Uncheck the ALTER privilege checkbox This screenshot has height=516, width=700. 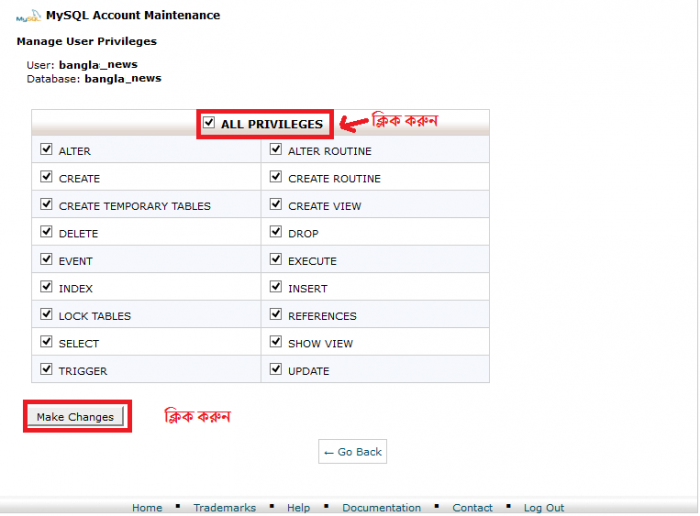pyautogui.click(x=46, y=149)
